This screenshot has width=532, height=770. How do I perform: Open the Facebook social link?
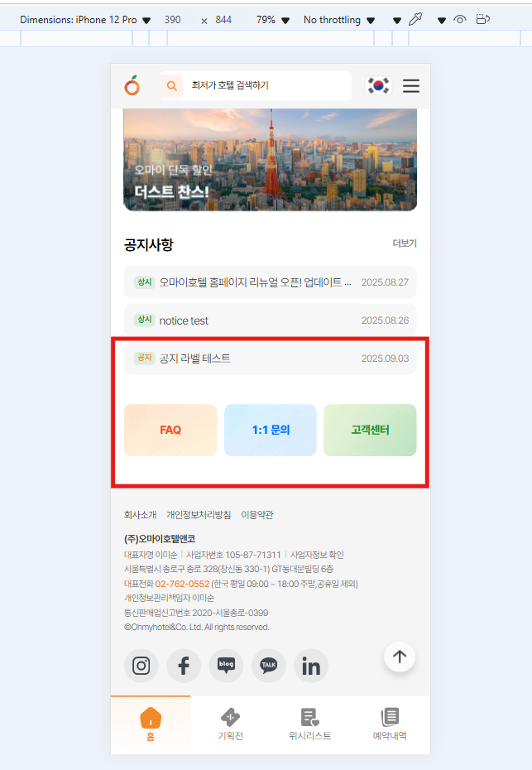pyautogui.click(x=184, y=666)
